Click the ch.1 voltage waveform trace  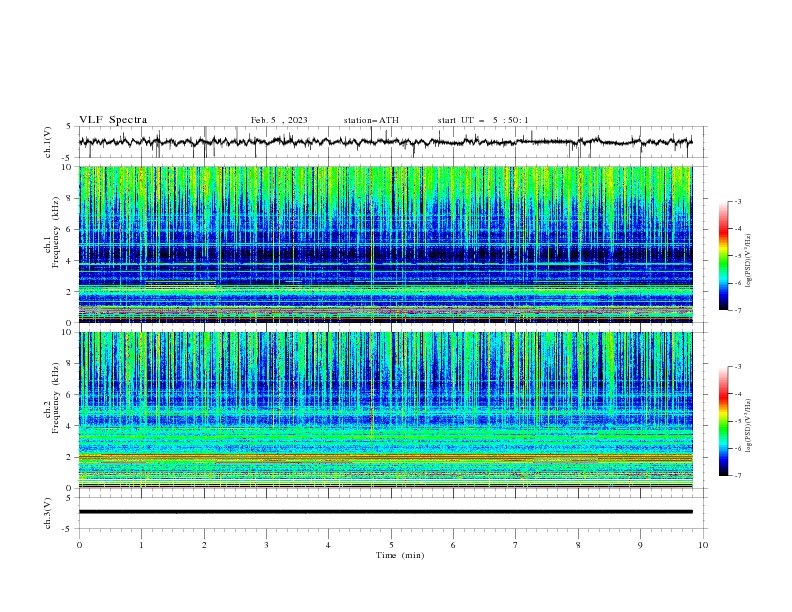pyautogui.click(x=385, y=142)
